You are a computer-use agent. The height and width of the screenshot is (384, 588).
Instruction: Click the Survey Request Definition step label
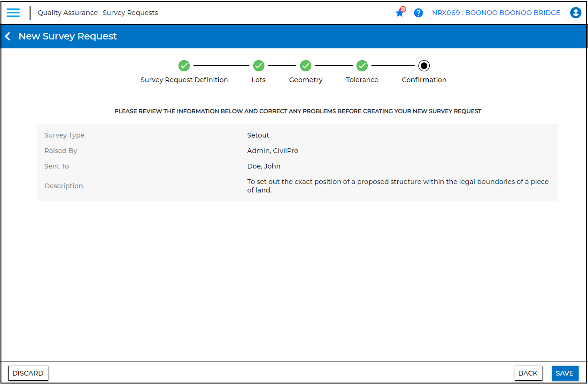pyautogui.click(x=184, y=80)
